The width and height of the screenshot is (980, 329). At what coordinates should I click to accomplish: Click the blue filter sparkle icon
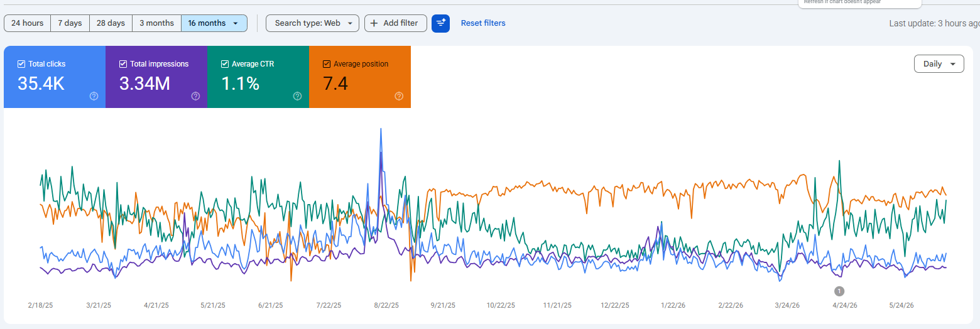point(440,23)
